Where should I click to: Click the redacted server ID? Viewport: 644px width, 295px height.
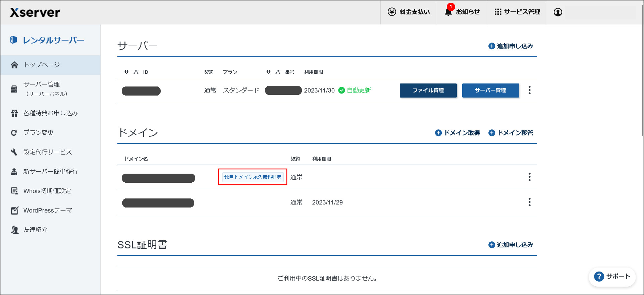(x=141, y=91)
